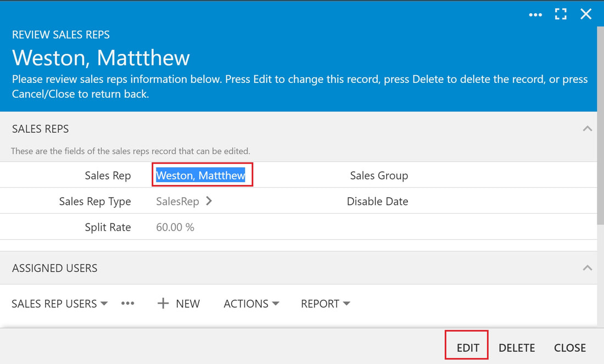Click the SalesRep type value

coord(177,201)
